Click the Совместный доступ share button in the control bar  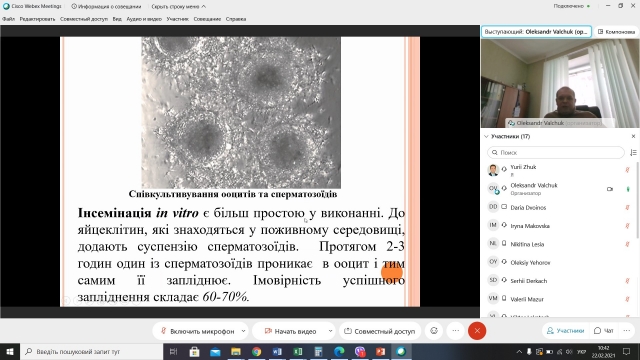click(x=380, y=331)
